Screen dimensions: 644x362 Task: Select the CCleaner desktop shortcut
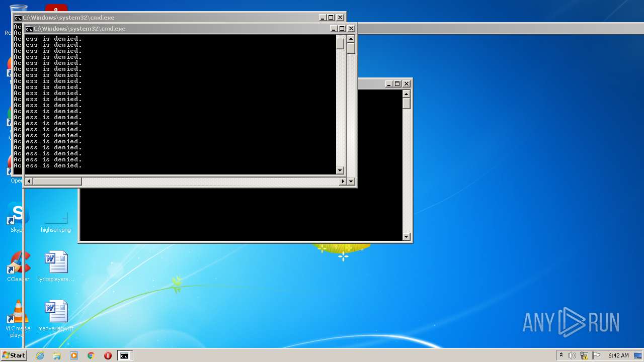tap(18, 266)
